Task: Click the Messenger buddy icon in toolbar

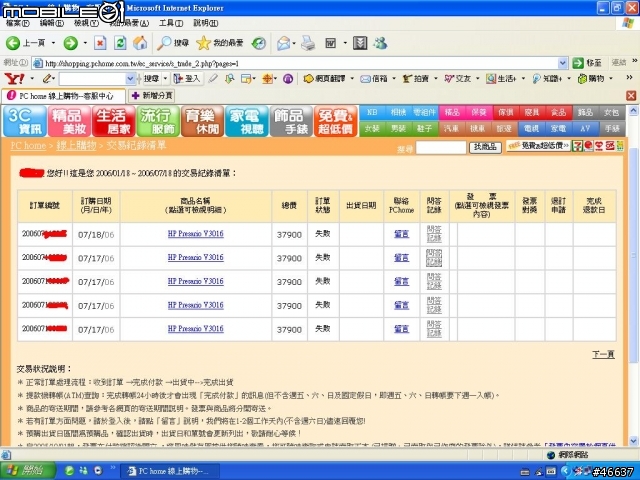Action: (380, 43)
